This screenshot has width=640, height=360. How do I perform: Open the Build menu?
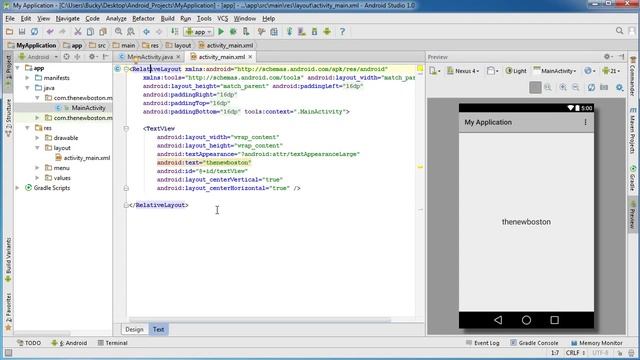pyautogui.click(x=167, y=19)
